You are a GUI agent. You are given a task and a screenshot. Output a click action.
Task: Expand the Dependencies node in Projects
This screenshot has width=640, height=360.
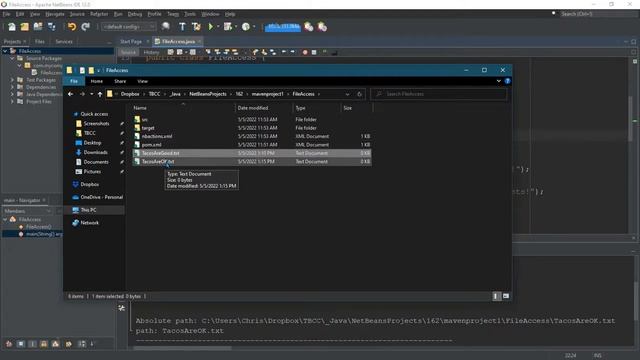(12, 87)
